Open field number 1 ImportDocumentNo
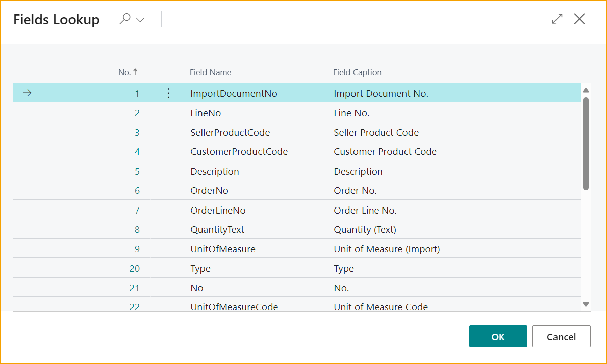The image size is (607, 364). pyautogui.click(x=137, y=93)
